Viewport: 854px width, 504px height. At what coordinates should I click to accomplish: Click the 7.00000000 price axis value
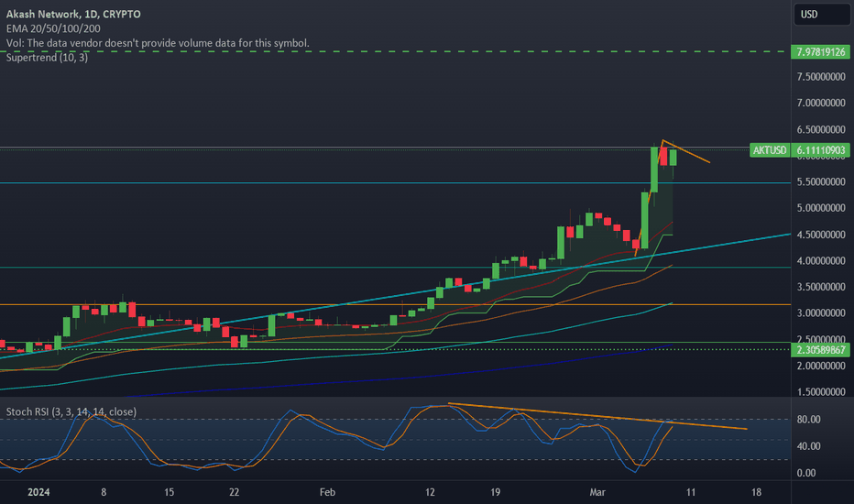click(x=821, y=103)
